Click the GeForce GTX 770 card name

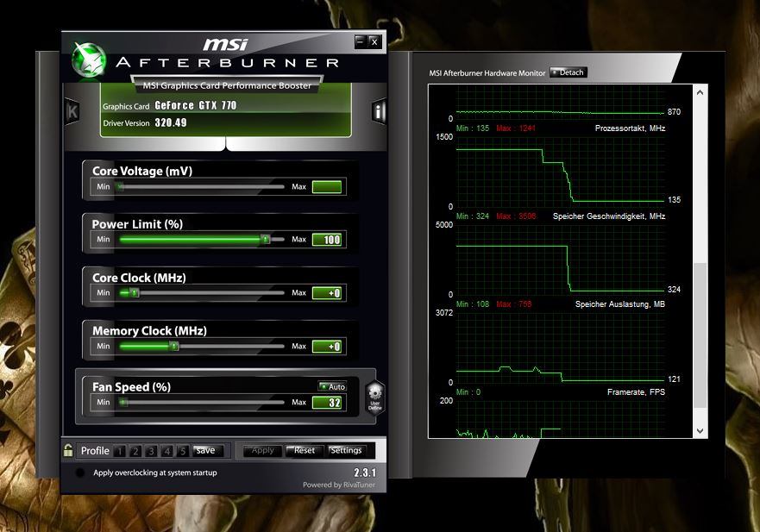pos(195,105)
